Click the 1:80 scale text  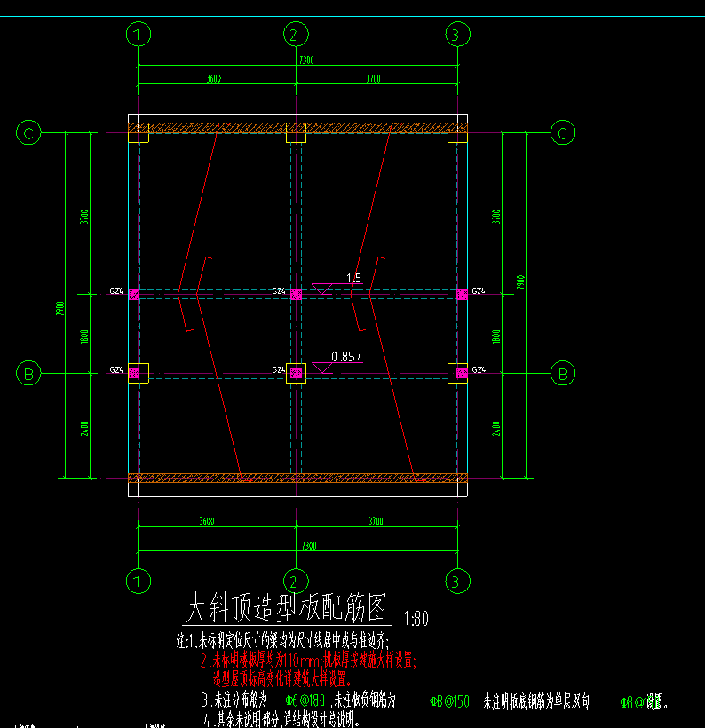tap(416, 619)
